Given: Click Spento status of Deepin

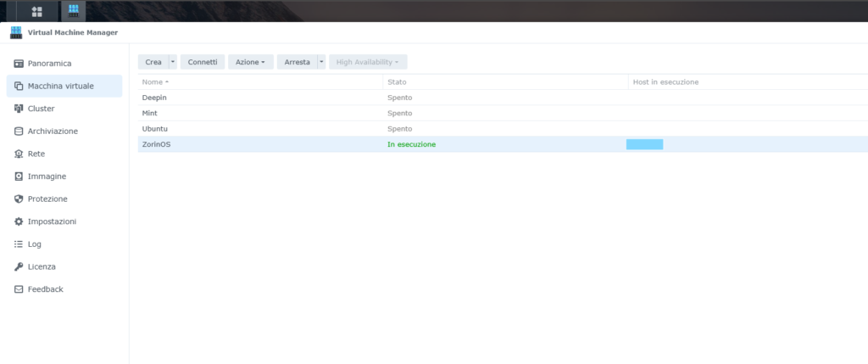Looking at the screenshot, I should [x=400, y=98].
